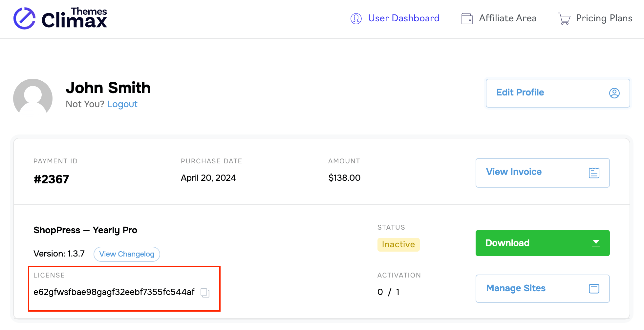Click the window icon in Manage Sites
The width and height of the screenshot is (644, 330).
pos(594,289)
